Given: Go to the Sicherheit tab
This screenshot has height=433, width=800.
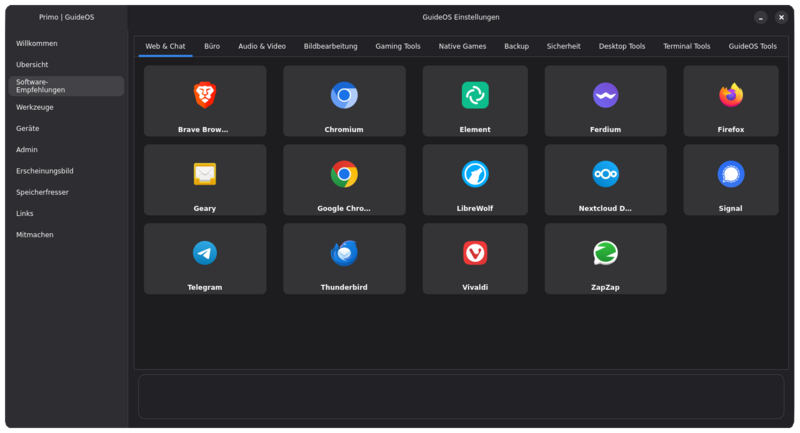Looking at the screenshot, I should [x=563, y=46].
